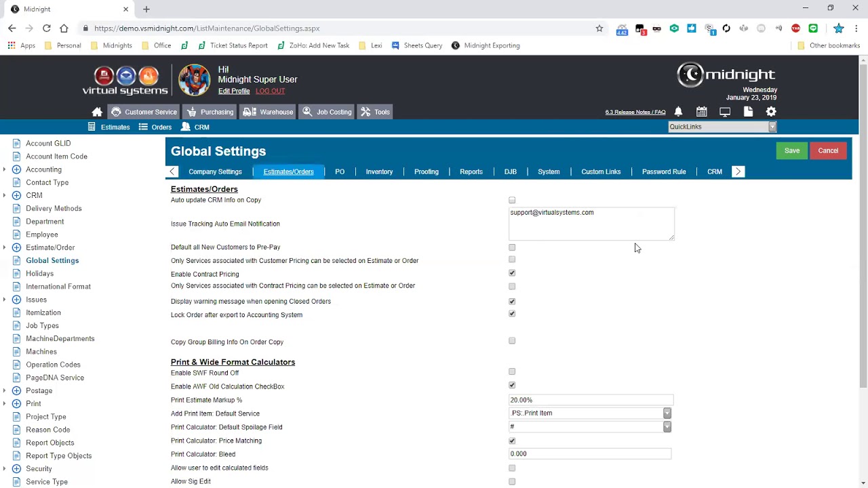Image resolution: width=868 pixels, height=488 pixels.
Task: Open the Estimates submenu item
Action: point(108,127)
